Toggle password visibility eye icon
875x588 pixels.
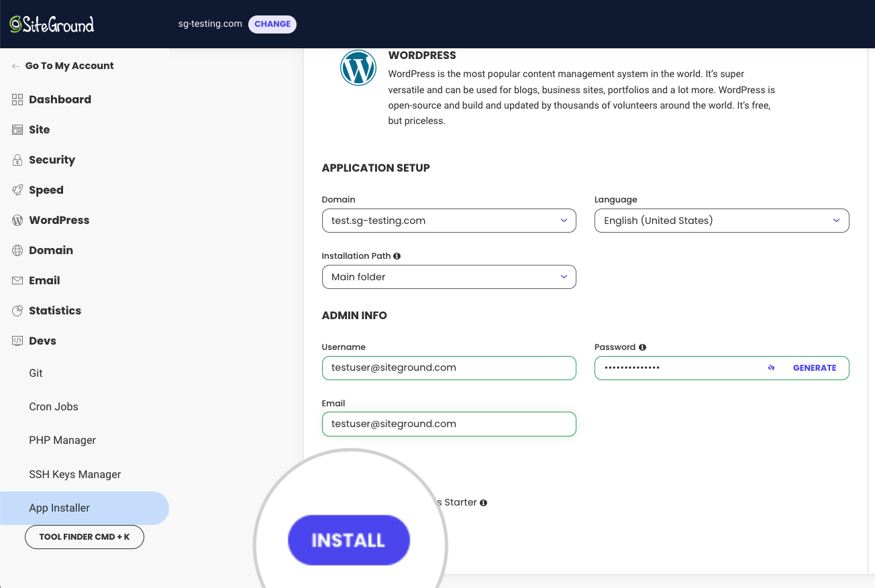pyautogui.click(x=772, y=367)
